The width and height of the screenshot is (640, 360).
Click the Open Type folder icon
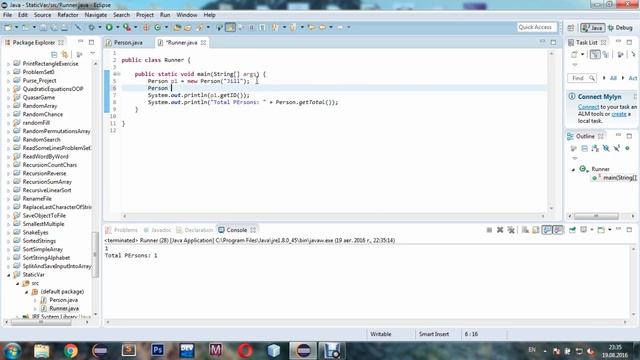click(177, 27)
